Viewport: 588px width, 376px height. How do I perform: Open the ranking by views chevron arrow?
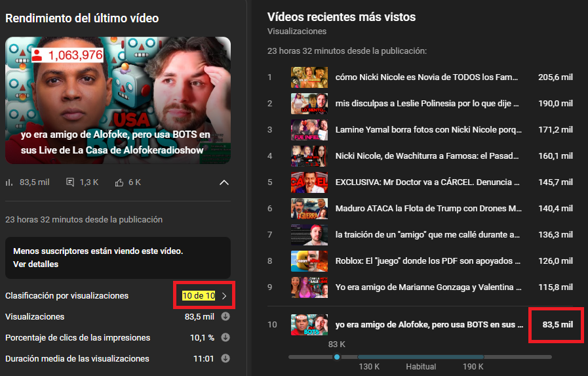click(x=224, y=296)
